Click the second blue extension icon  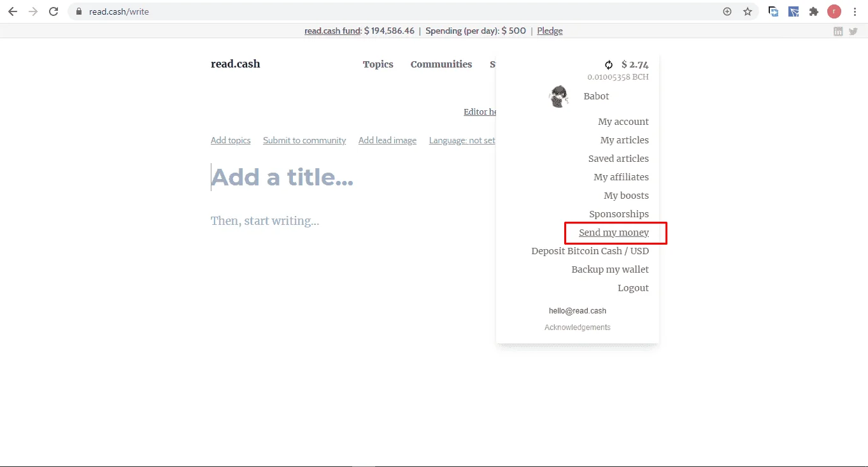793,11
